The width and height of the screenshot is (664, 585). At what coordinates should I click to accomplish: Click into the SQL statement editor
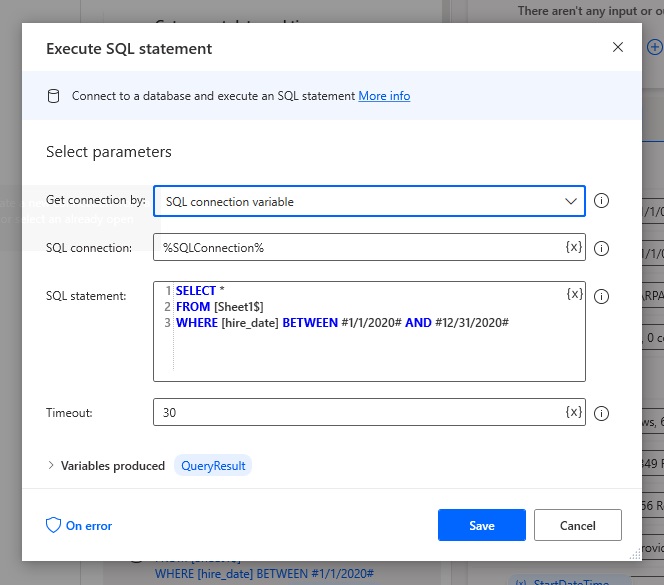369,332
